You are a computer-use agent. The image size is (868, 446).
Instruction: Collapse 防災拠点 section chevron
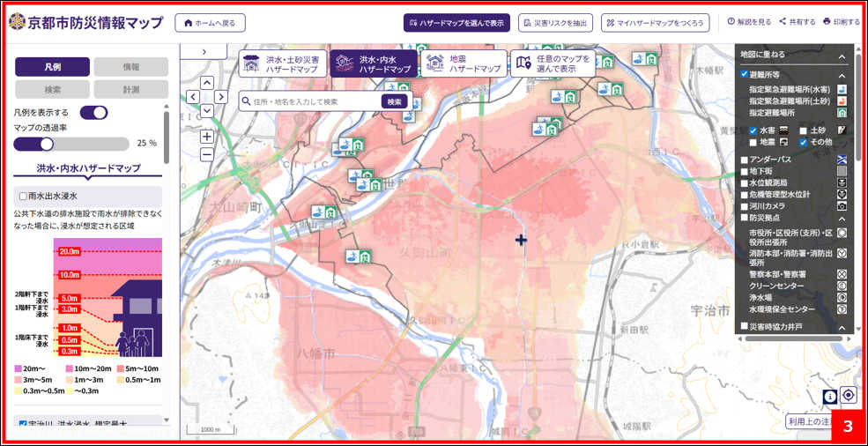(x=842, y=219)
